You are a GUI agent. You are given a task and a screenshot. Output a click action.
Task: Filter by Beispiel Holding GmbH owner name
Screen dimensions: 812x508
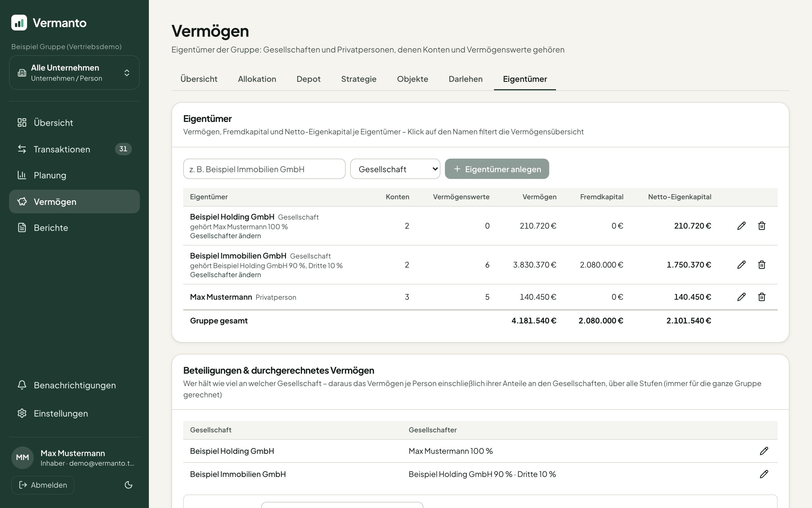click(x=232, y=217)
